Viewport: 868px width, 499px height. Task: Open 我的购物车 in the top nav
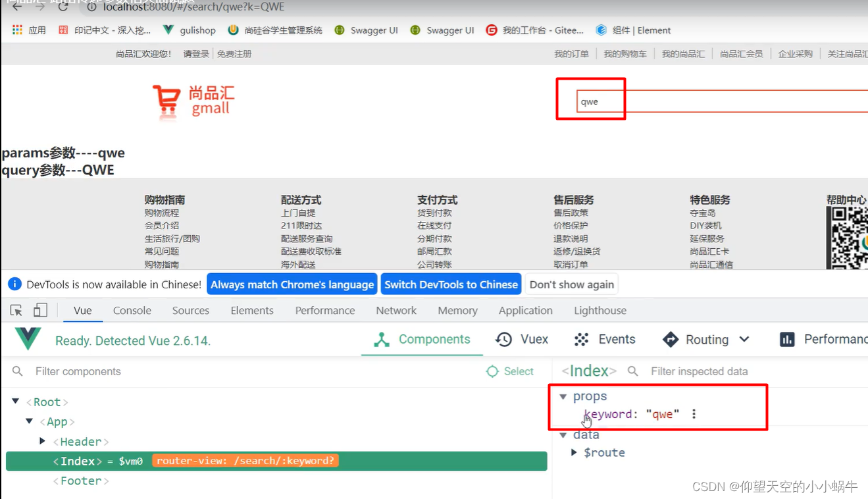(625, 54)
